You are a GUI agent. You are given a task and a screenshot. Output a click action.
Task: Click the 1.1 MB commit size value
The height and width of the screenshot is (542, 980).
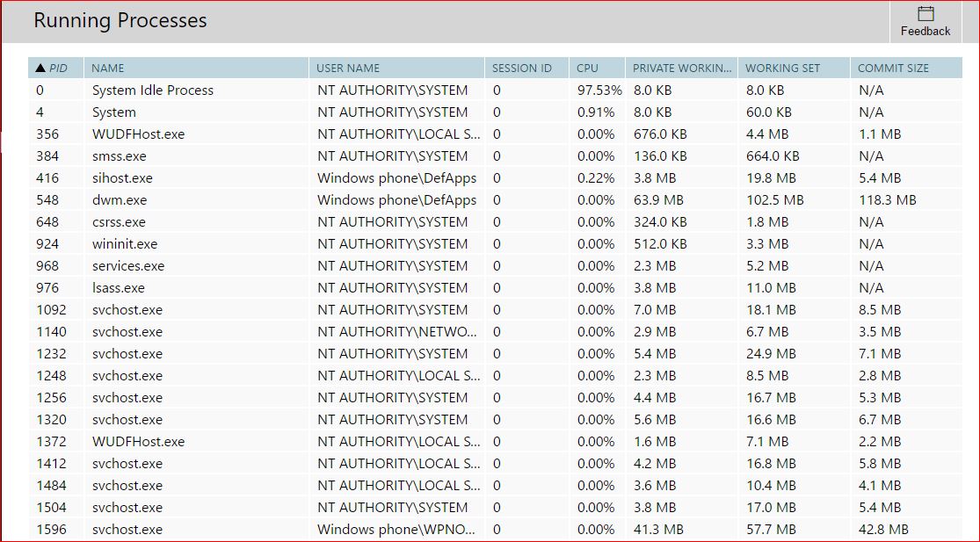[880, 134]
